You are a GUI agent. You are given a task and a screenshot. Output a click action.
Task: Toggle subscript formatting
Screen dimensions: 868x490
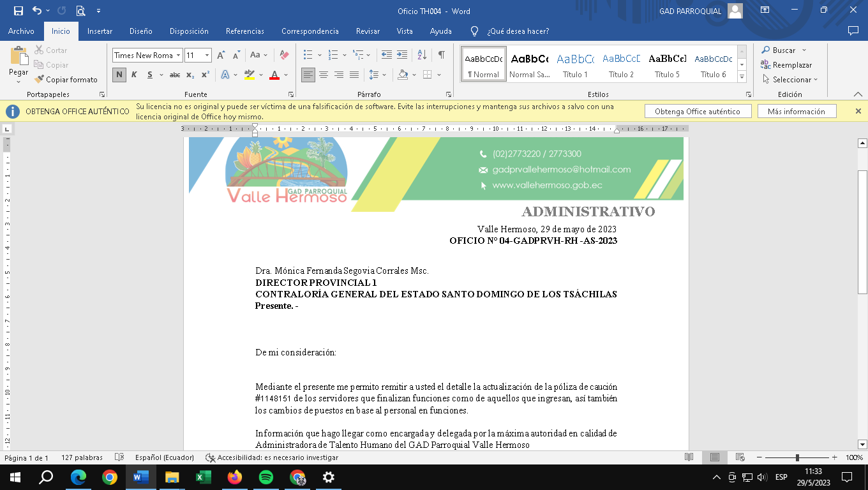click(190, 75)
